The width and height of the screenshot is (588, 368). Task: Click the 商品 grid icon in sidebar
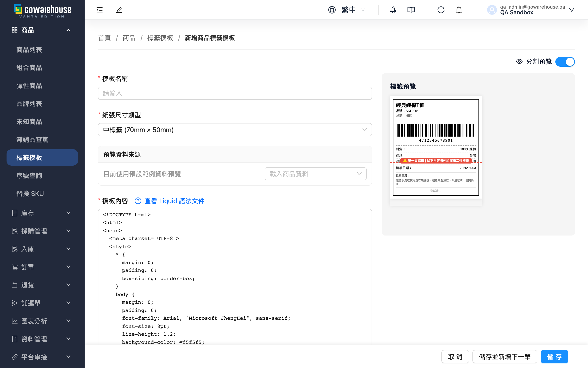[x=14, y=30]
